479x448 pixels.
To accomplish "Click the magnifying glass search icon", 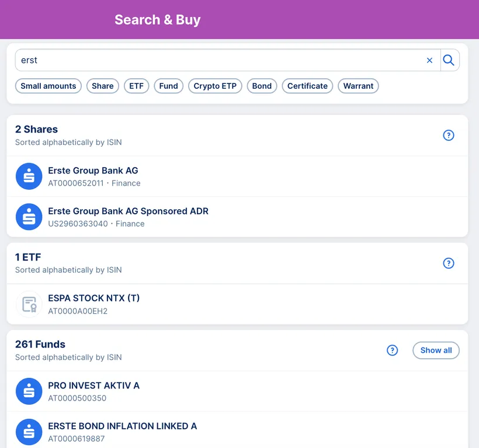I will 449,60.
